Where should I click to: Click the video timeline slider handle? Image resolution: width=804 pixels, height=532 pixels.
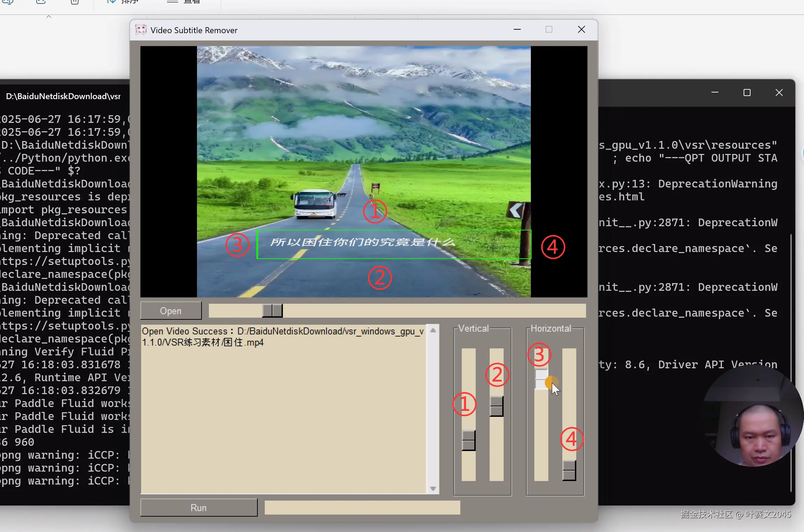click(272, 310)
